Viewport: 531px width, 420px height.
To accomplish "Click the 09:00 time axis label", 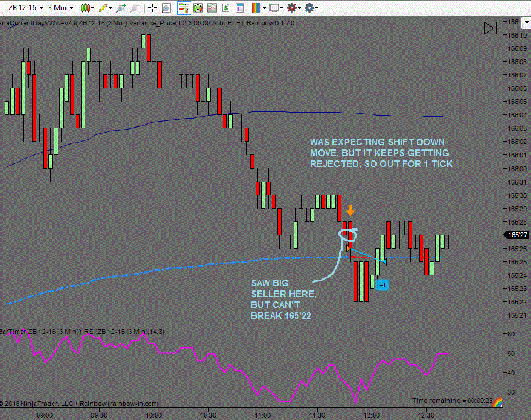I will click(x=45, y=415).
